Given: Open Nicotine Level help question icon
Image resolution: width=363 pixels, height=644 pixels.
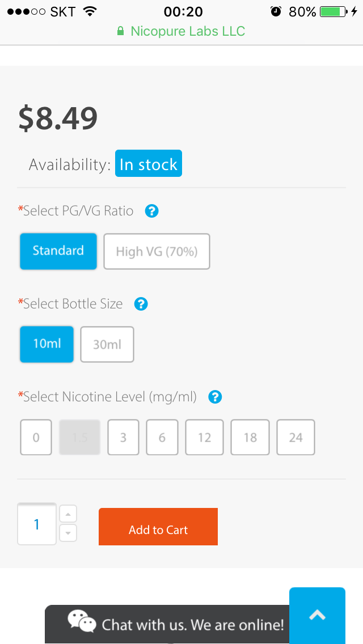Looking at the screenshot, I should pos(215,397).
